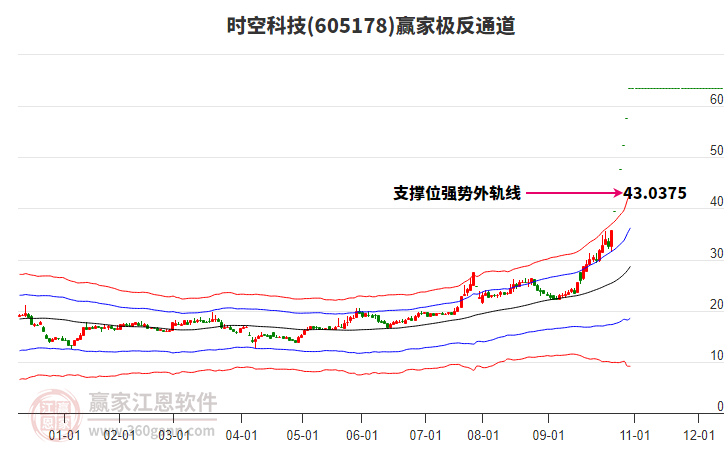Select the 03-01 date axis label

click(174, 436)
